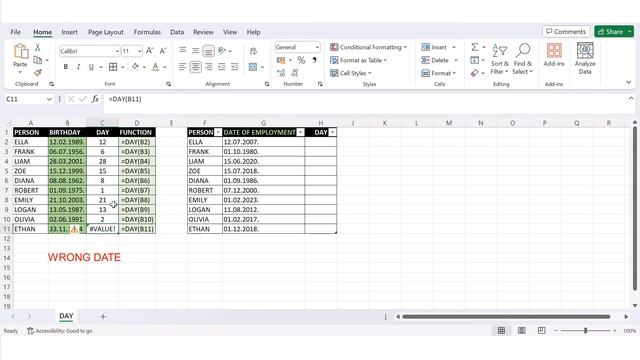Click the zoom slider handle

585,331
